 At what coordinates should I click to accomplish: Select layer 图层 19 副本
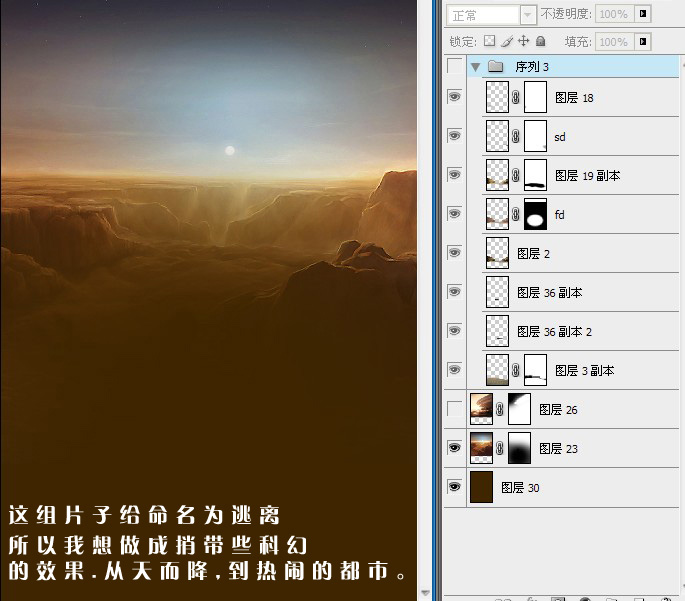581,175
